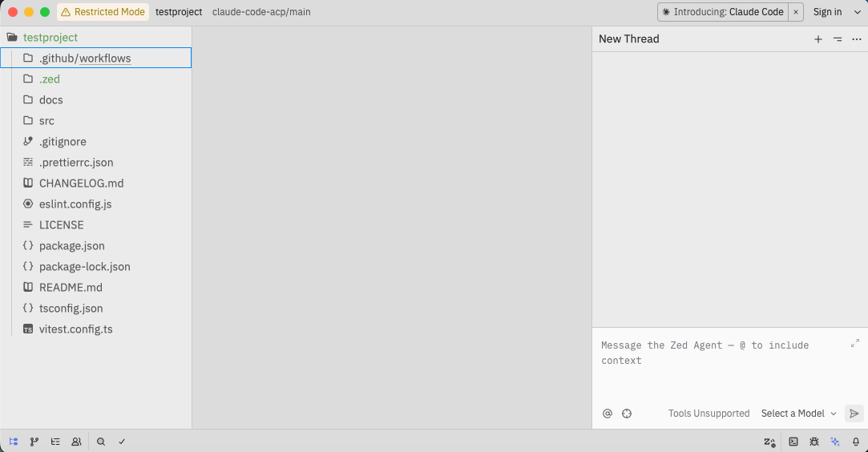Image resolution: width=868 pixels, height=452 pixels.
Task: Open the agent panel three-dots menu
Action: coord(857,39)
